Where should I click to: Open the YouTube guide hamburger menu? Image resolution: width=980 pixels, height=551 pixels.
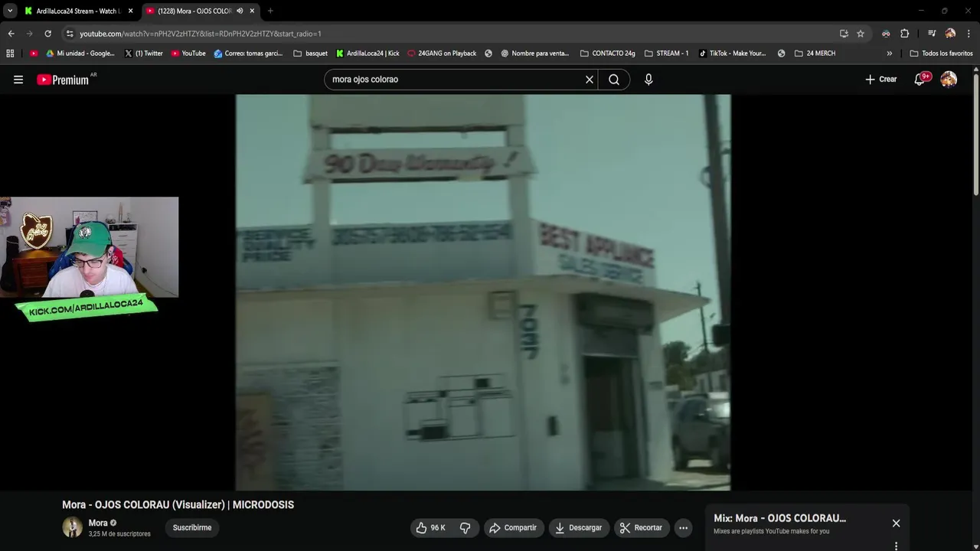pyautogui.click(x=18, y=80)
